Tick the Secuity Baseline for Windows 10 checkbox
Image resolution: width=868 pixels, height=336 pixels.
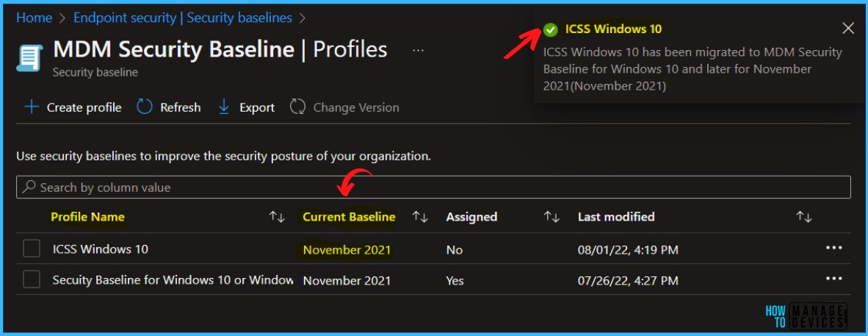32,279
